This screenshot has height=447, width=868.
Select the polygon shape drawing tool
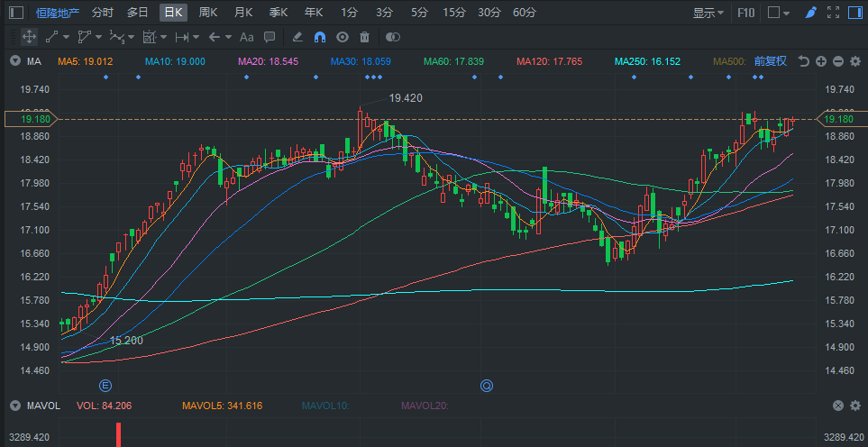coord(84,37)
